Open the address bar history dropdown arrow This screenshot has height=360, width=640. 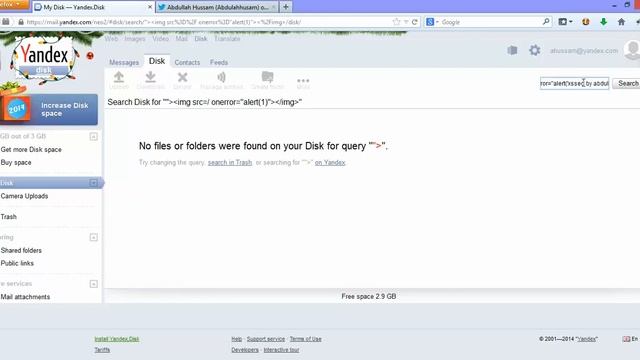pyautogui.click(x=406, y=22)
